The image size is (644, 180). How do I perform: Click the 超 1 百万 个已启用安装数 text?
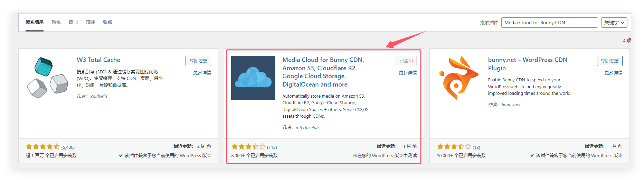click(x=51, y=155)
